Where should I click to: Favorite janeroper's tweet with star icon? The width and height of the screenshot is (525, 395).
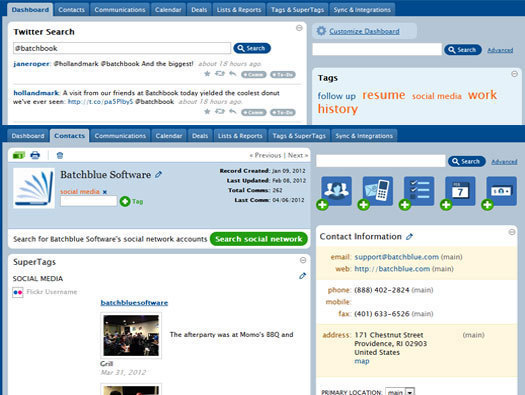[x=207, y=74]
